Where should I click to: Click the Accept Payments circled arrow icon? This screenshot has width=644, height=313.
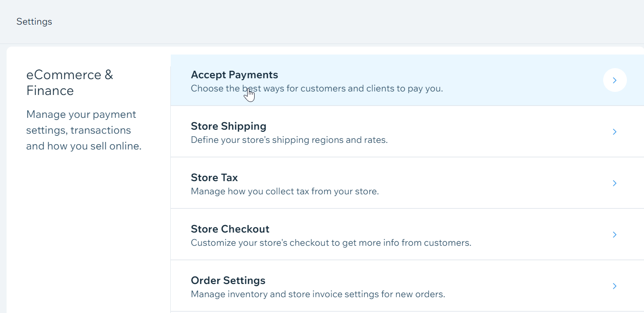tap(615, 80)
